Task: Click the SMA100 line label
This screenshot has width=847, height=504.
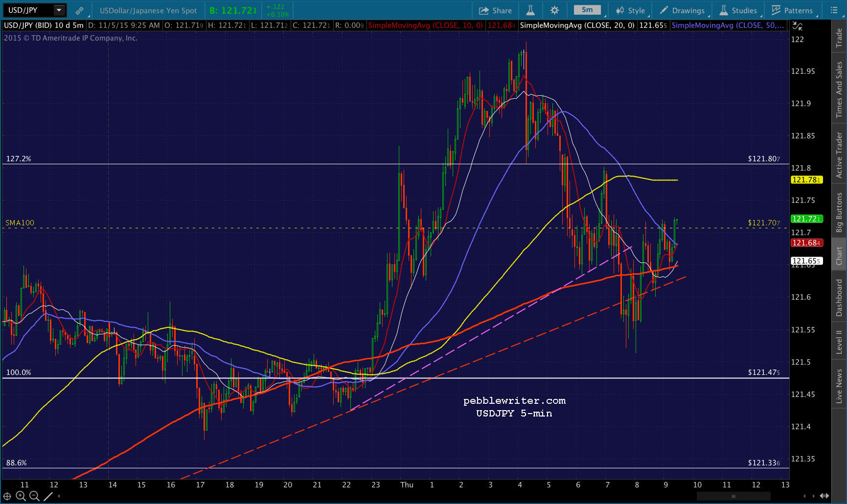Action: click(x=20, y=223)
